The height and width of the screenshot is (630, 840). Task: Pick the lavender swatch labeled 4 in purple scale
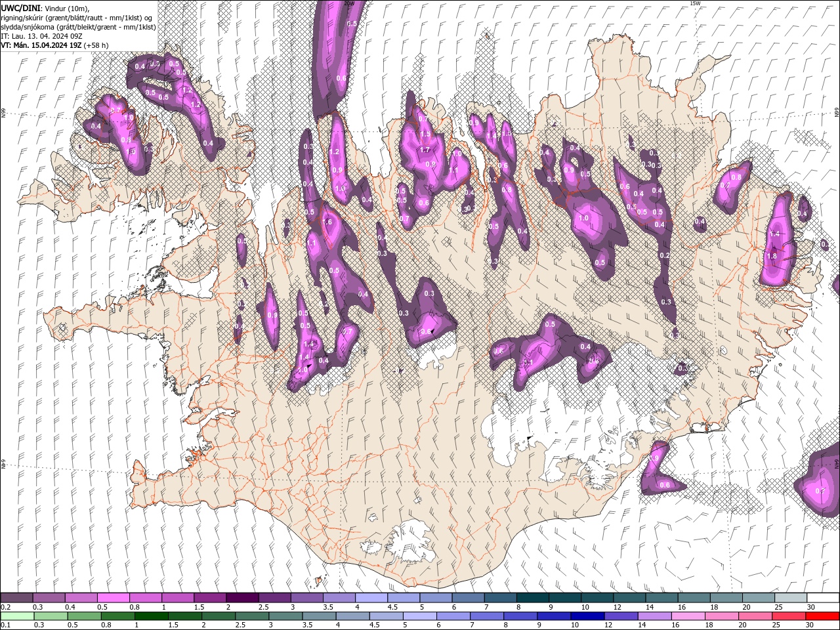coord(370,597)
